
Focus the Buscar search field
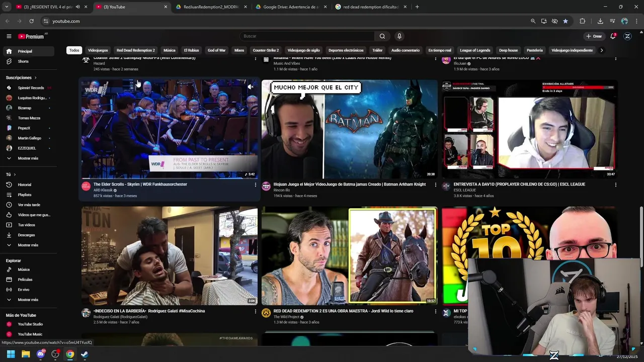(307, 36)
